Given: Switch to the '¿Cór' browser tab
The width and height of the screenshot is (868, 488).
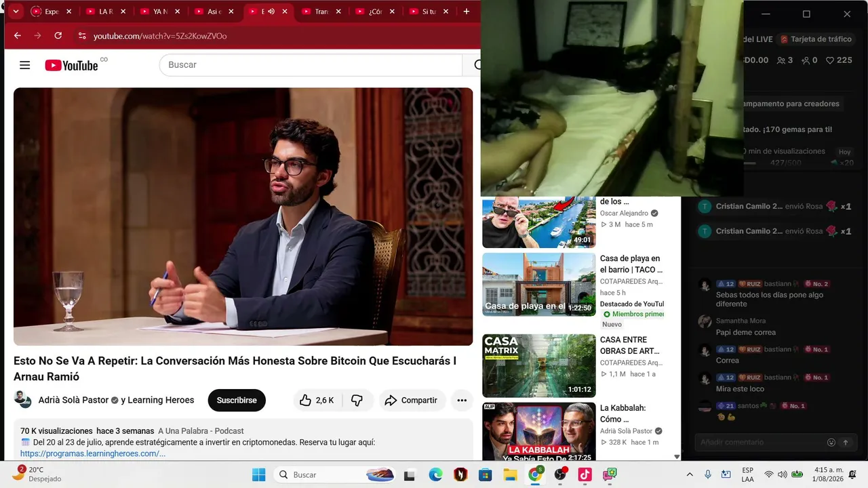Looking at the screenshot, I should click(x=375, y=12).
